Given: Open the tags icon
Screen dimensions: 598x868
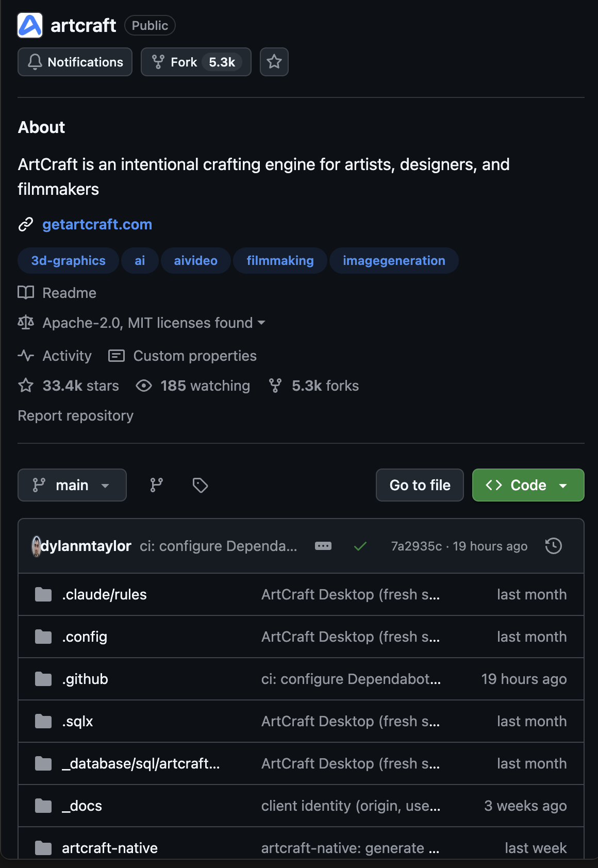Looking at the screenshot, I should coord(200,485).
